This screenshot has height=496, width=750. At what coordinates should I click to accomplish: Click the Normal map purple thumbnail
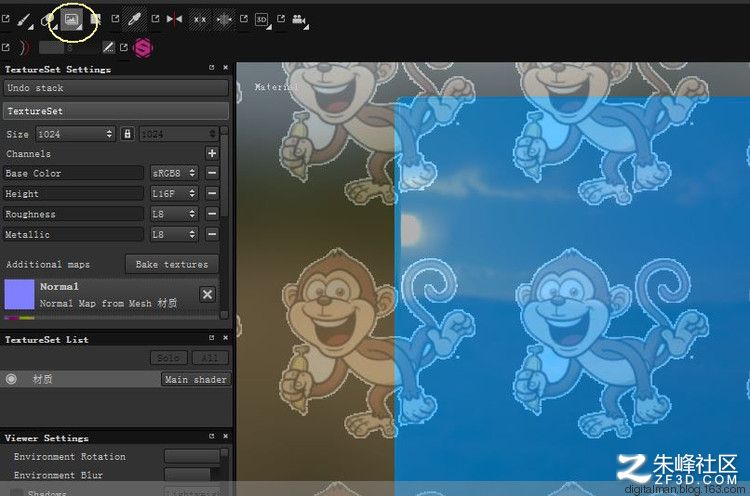pos(20,295)
